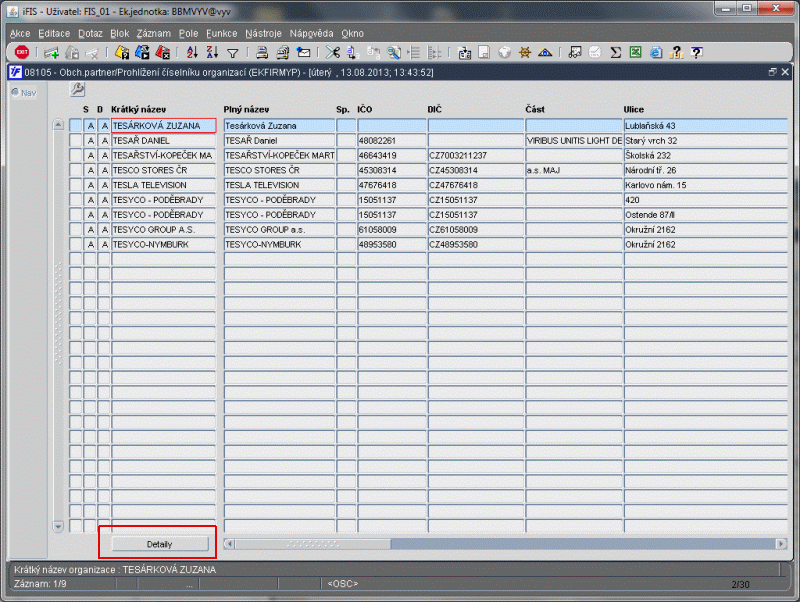Click the selection box of TESAŘ DANIEL row
The width and height of the screenshot is (800, 602).
[76, 140]
